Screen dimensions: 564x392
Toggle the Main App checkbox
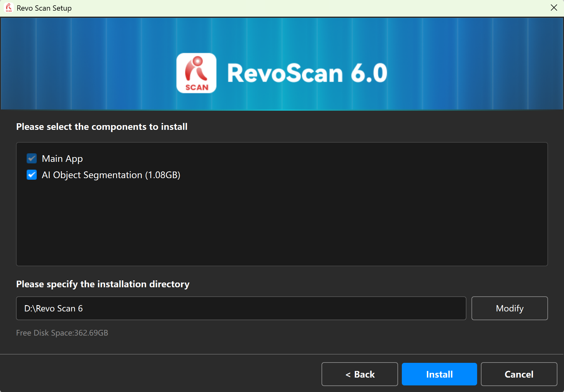(x=32, y=159)
